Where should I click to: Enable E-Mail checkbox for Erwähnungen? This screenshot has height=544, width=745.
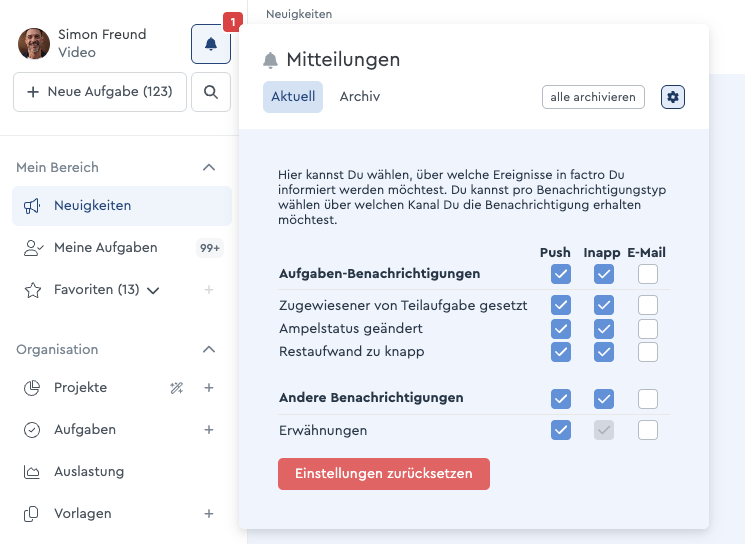tap(648, 430)
